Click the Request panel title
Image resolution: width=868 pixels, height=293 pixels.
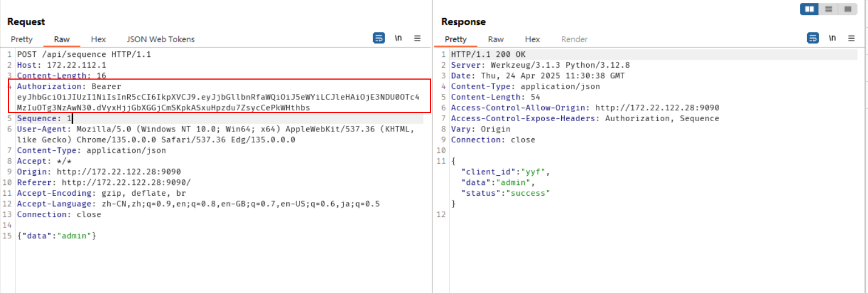click(26, 22)
